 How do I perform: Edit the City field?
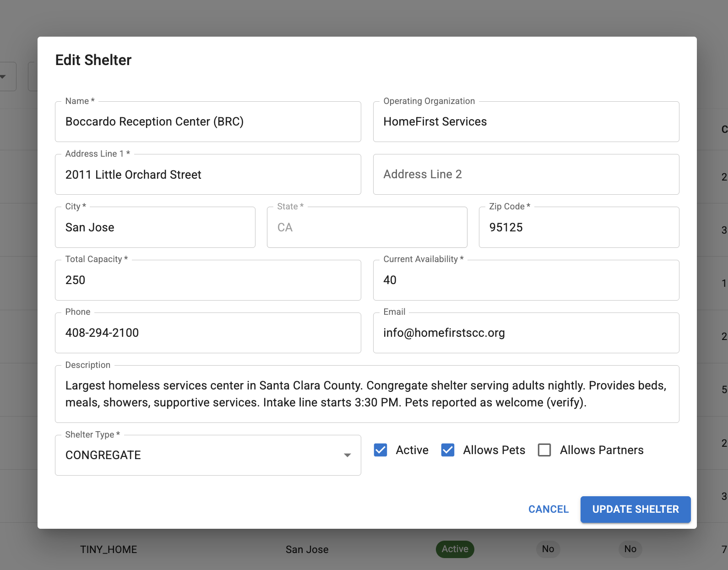tap(155, 227)
